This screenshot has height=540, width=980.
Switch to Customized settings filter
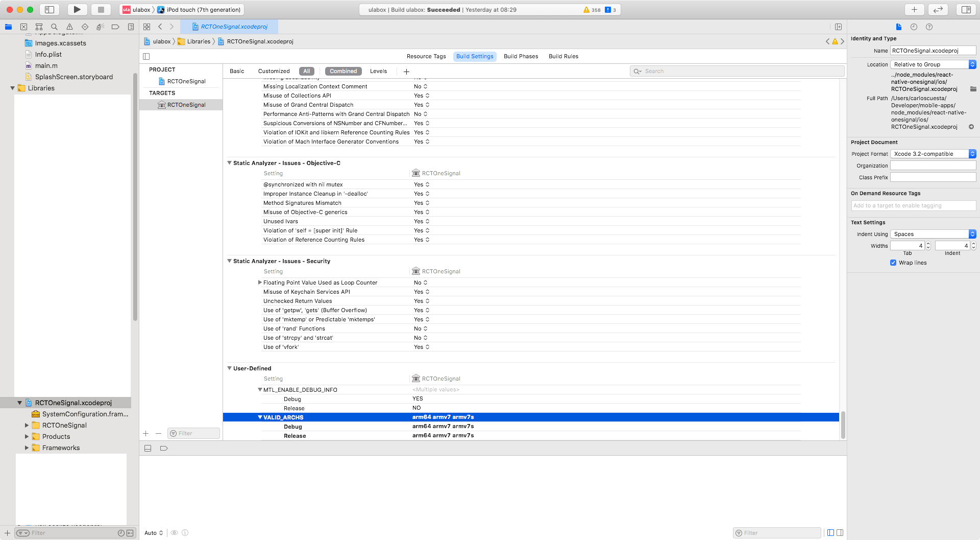point(274,71)
